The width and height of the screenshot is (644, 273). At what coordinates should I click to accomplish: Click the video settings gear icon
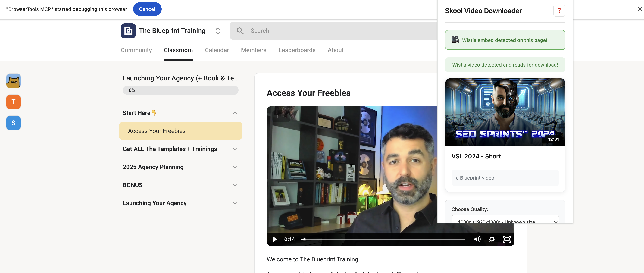[x=492, y=239]
